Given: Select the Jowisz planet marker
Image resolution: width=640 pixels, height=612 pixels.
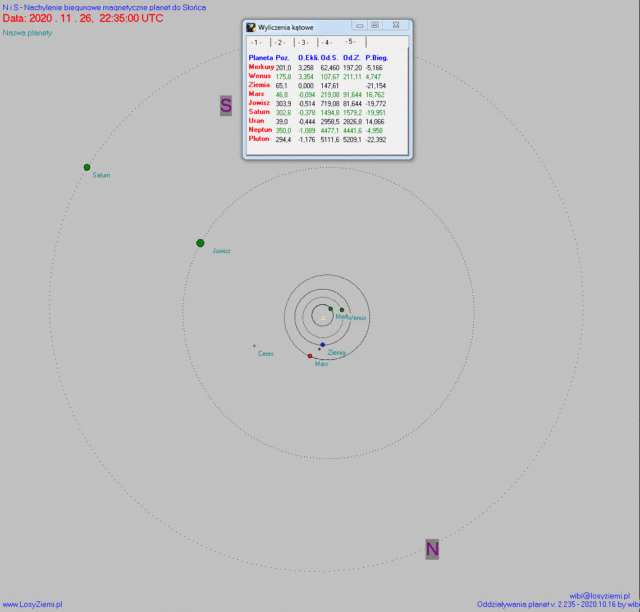Looking at the screenshot, I should [200, 243].
